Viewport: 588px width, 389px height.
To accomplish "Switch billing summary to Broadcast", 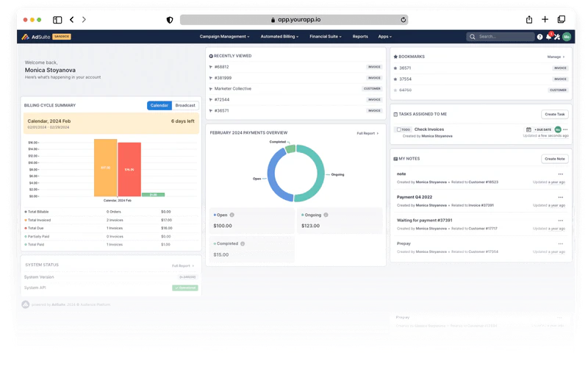I will pos(185,105).
